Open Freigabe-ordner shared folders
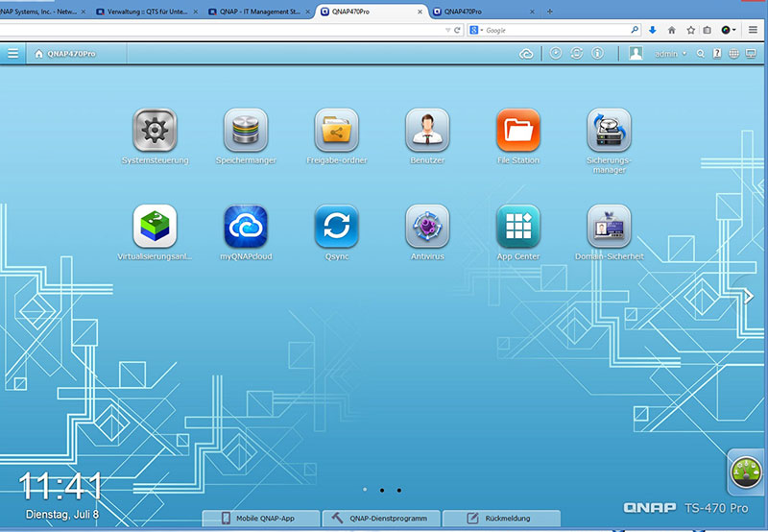The height and width of the screenshot is (532, 768). click(337, 131)
